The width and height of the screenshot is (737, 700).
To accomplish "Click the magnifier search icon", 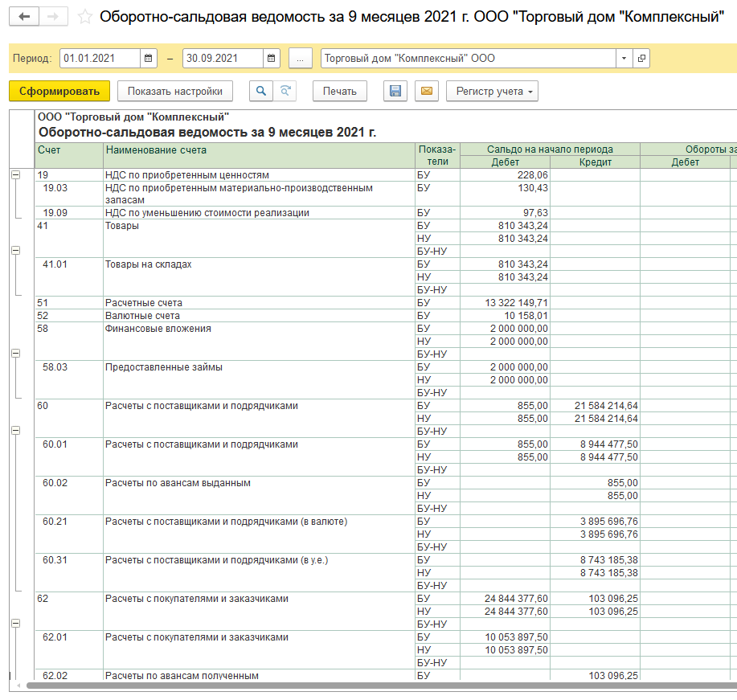I will coord(260,92).
